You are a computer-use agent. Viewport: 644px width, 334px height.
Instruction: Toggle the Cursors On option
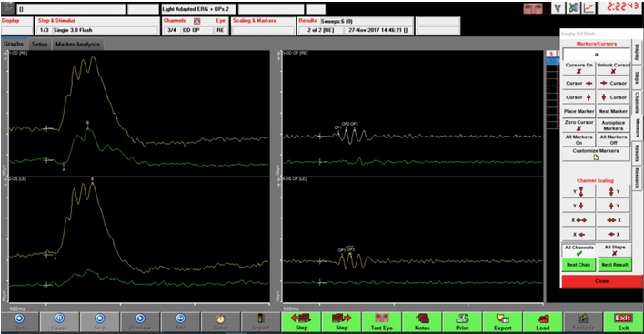[x=579, y=68]
